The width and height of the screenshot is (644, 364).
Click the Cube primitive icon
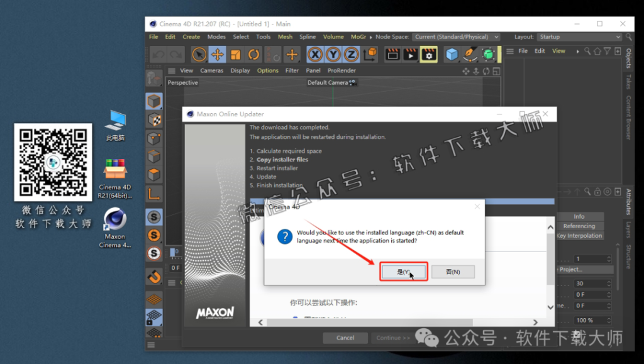[452, 55]
